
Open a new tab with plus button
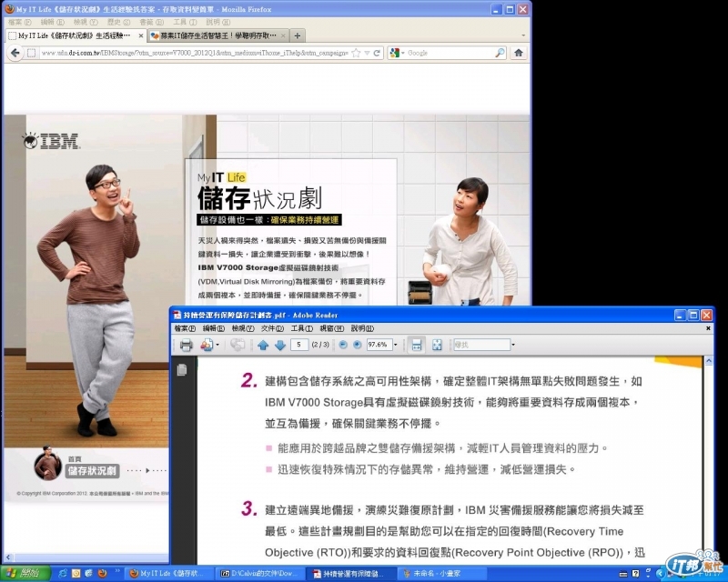[x=298, y=35]
